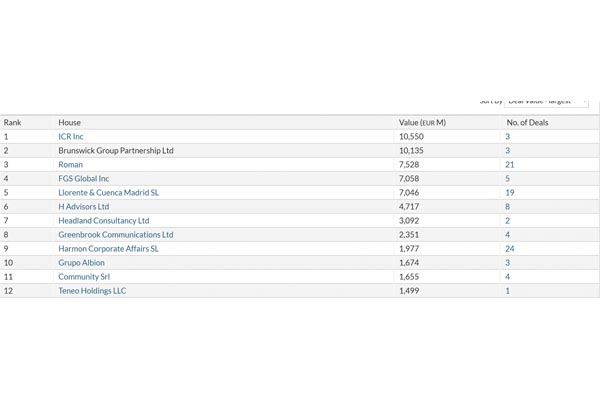
Task: Open FGS Global's 5 deals
Action: coord(507,179)
